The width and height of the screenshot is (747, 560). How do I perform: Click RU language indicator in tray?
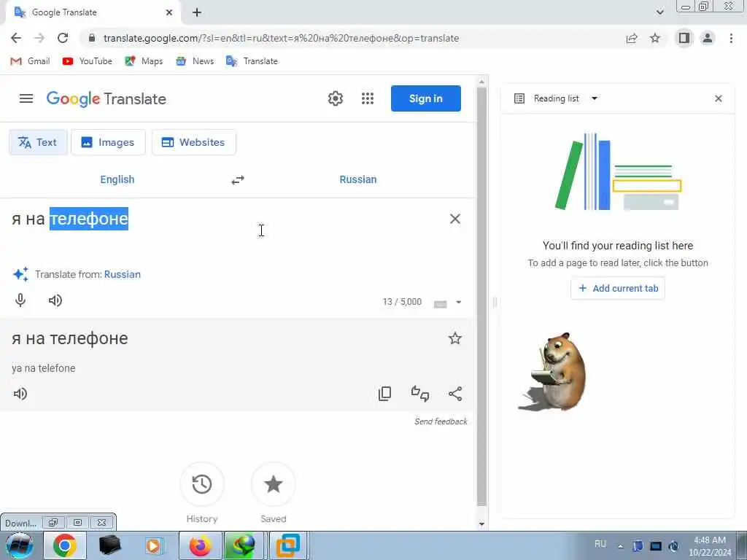pyautogui.click(x=600, y=544)
